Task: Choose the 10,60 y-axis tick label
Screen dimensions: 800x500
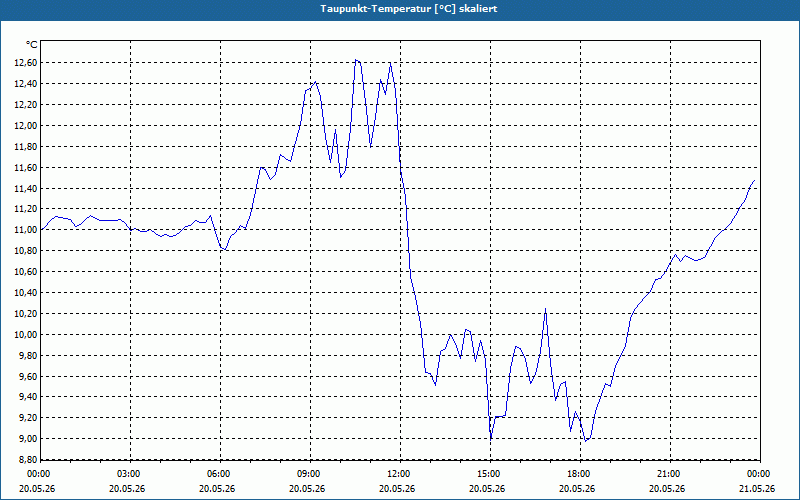Action: click(x=27, y=271)
